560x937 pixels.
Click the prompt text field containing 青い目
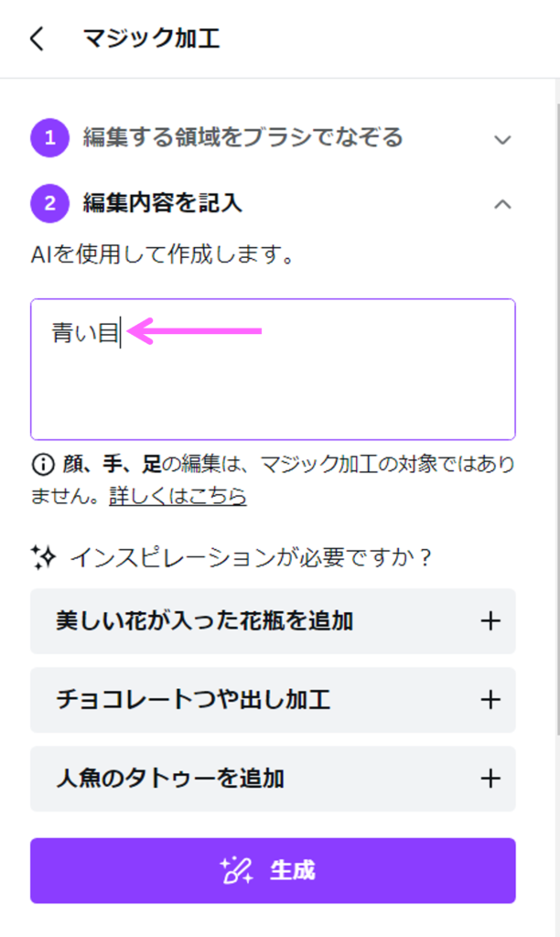point(273,384)
